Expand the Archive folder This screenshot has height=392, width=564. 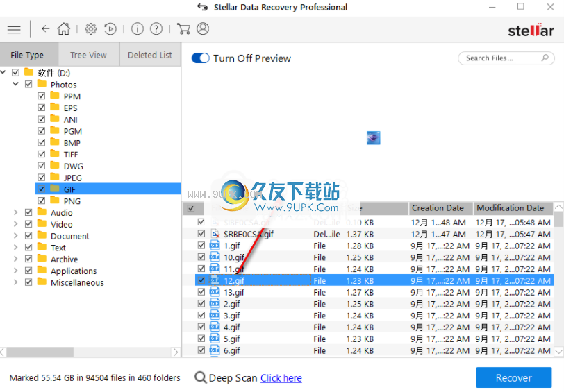[x=15, y=259]
